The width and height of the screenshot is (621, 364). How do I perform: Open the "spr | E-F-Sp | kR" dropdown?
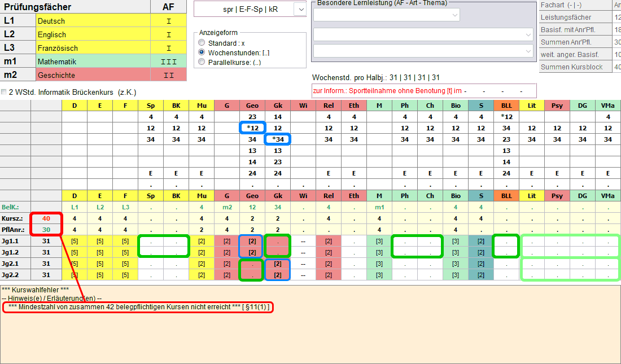tap(300, 9)
